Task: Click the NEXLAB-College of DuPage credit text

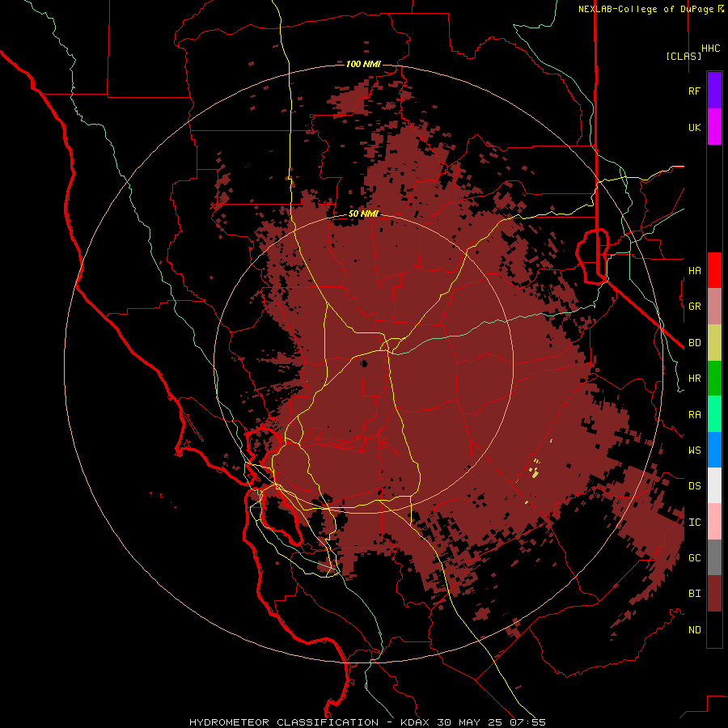Action: pos(645,9)
